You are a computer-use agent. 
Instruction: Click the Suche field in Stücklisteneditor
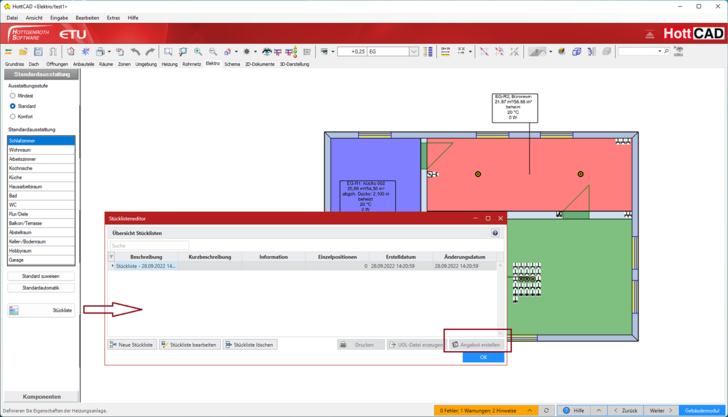point(149,245)
